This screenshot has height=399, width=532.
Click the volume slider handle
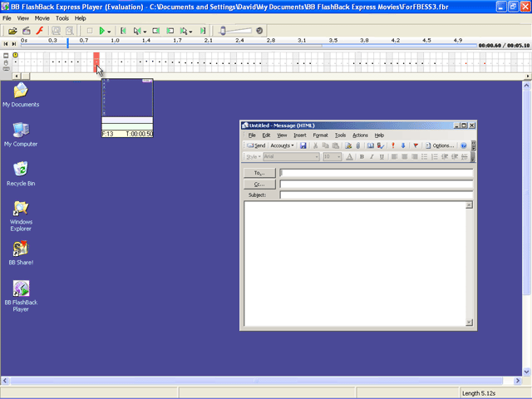(x=223, y=31)
